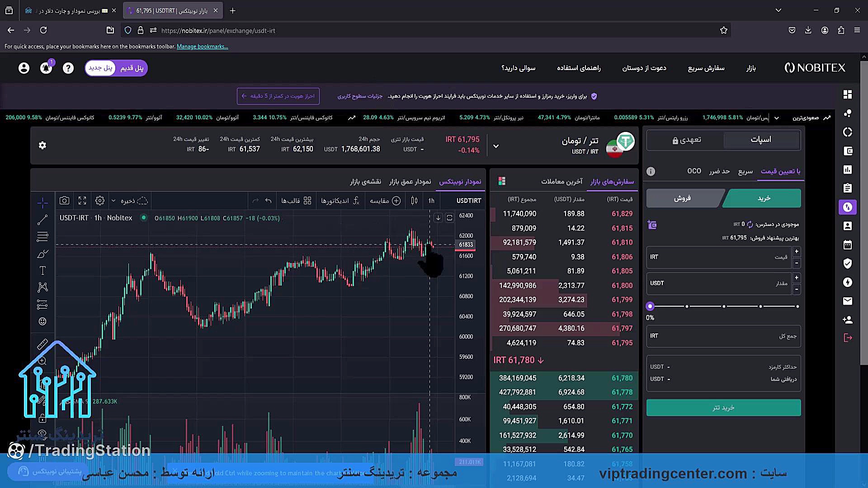Open the envelope messages icon in sidebar
This screenshot has width=868, height=488.
(x=848, y=301)
